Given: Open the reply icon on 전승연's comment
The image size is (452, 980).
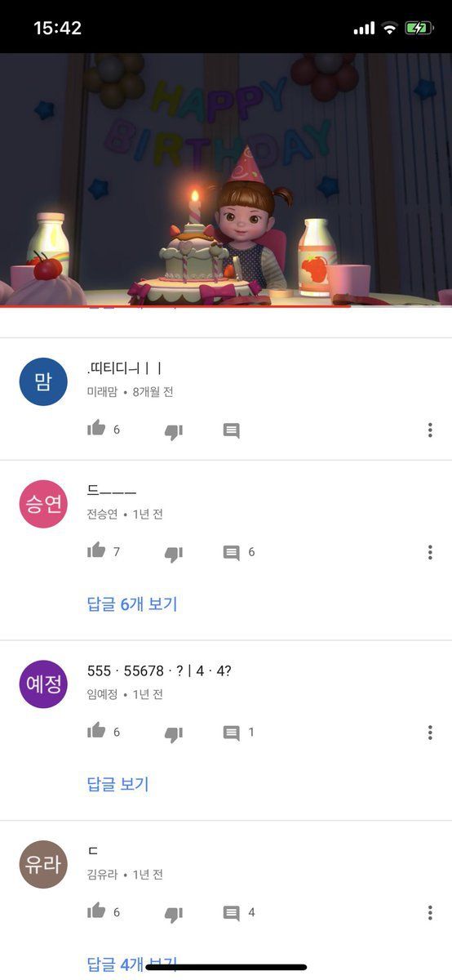Looking at the screenshot, I should pos(232,553).
